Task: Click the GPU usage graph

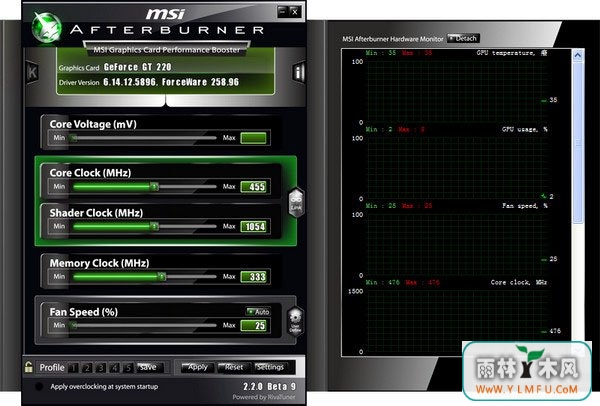Action: point(455,168)
